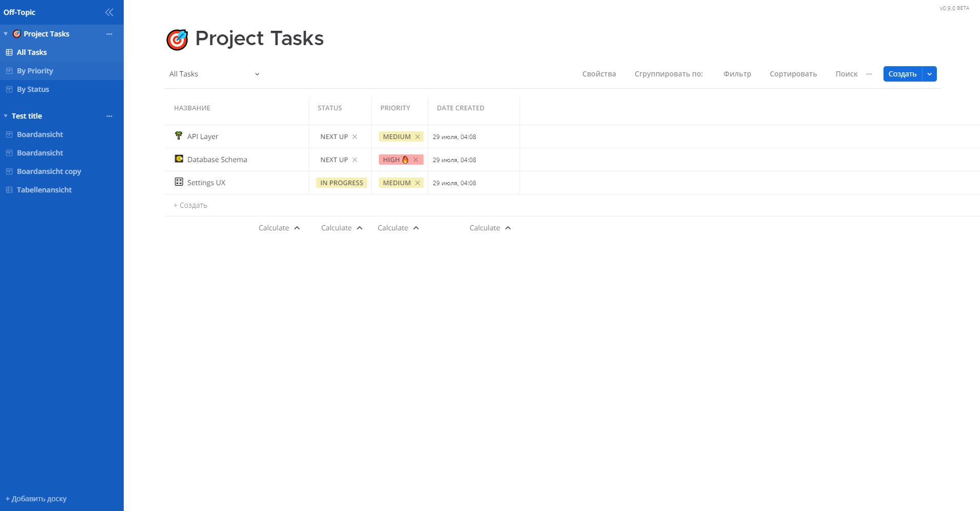Click Добавить доску to add a board
The height and width of the screenshot is (511, 980).
[x=36, y=498]
